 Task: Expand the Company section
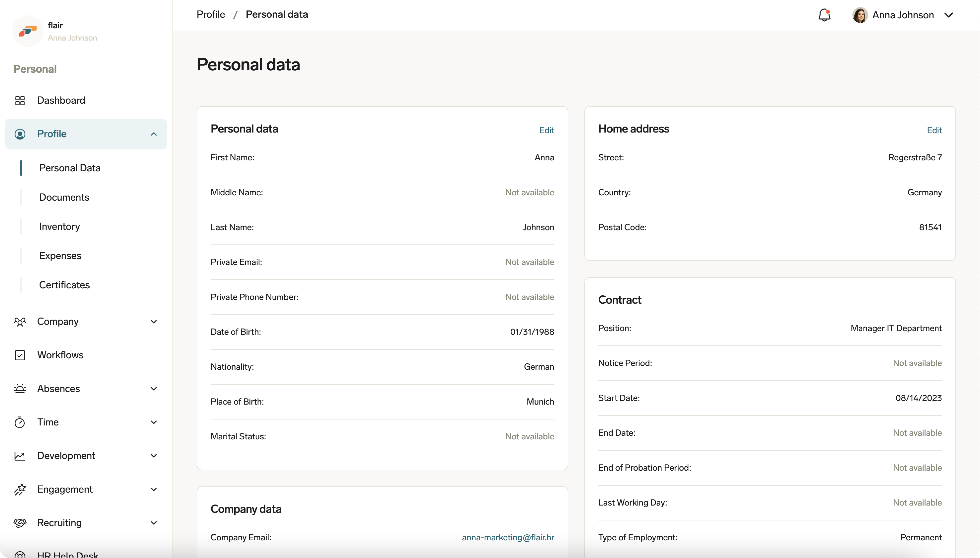tap(153, 322)
